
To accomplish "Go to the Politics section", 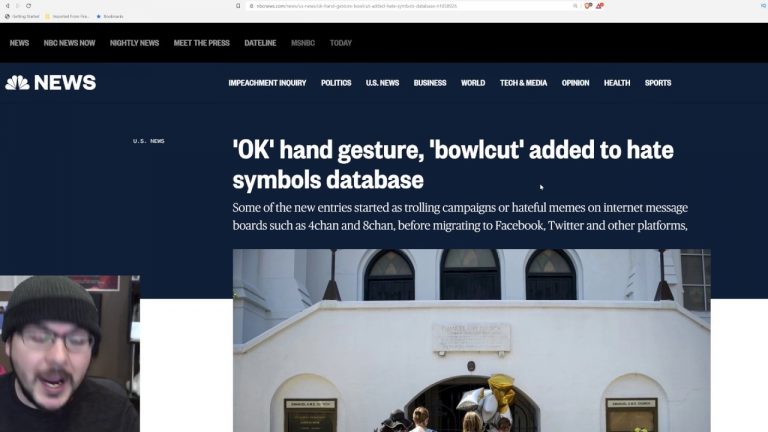I will (336, 83).
